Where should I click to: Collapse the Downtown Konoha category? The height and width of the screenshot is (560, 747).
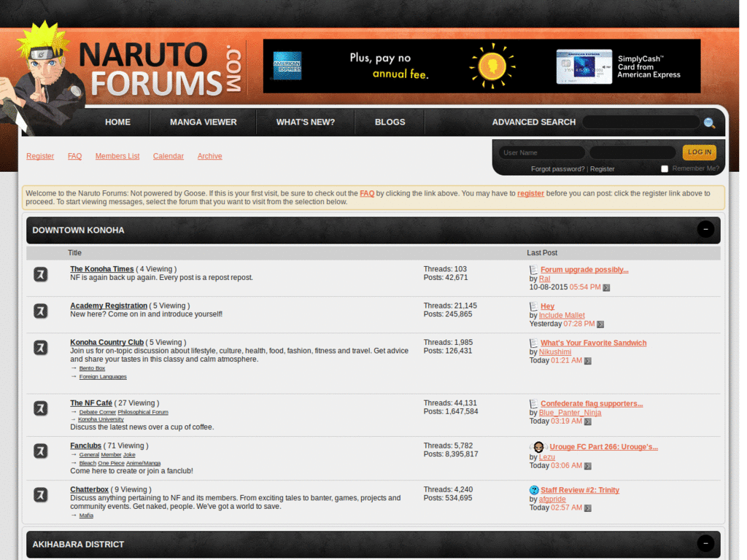[705, 230]
